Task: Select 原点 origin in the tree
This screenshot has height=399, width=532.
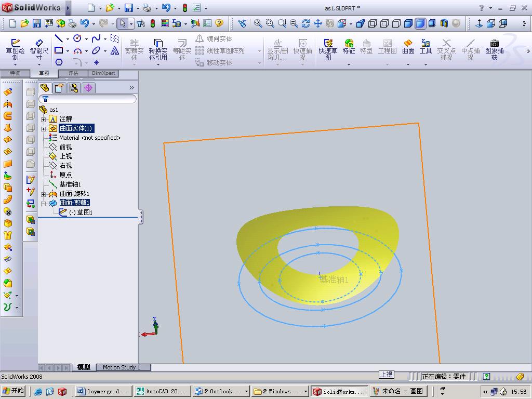Action: [60, 175]
